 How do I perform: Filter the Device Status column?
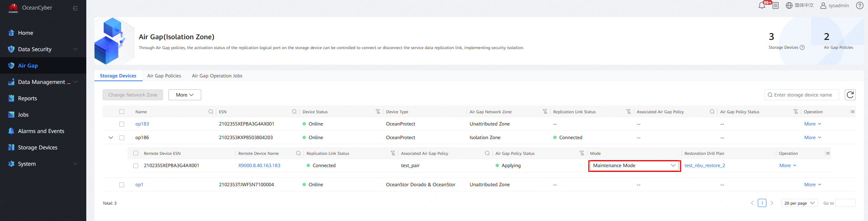(378, 112)
